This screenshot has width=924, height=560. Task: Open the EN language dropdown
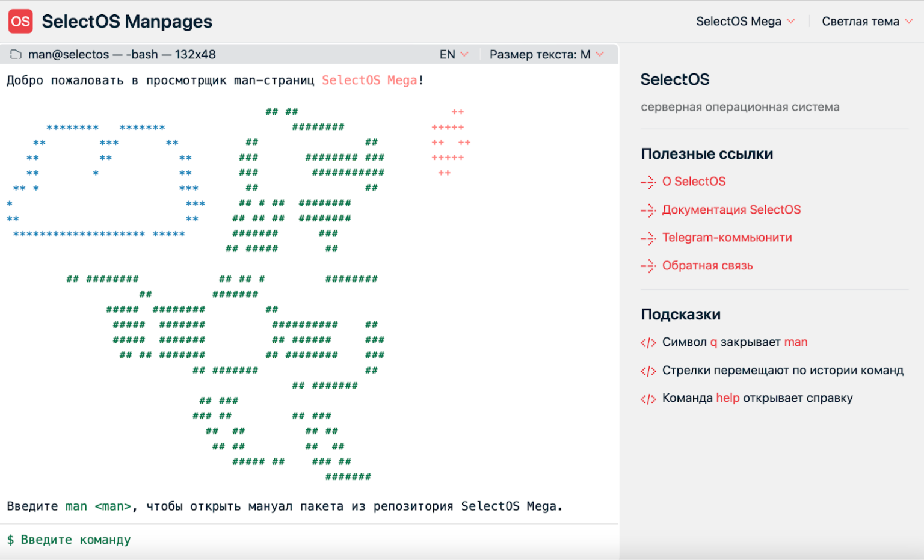(454, 54)
